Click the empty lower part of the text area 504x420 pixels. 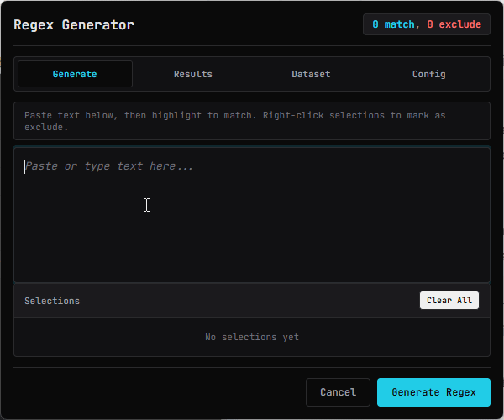(252, 252)
